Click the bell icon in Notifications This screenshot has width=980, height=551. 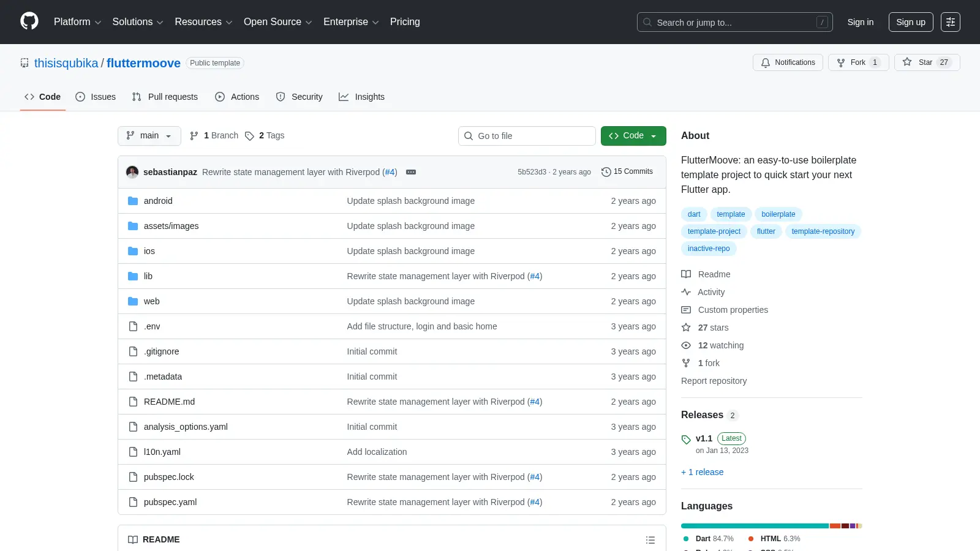click(766, 62)
